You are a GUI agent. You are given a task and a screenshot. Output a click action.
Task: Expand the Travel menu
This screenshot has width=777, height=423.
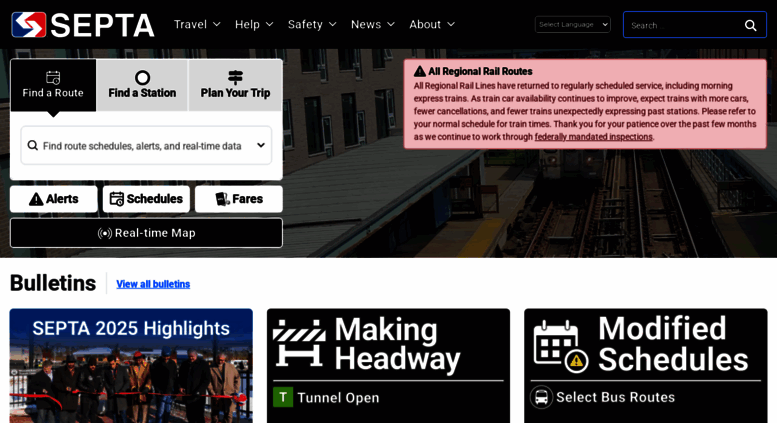(197, 24)
